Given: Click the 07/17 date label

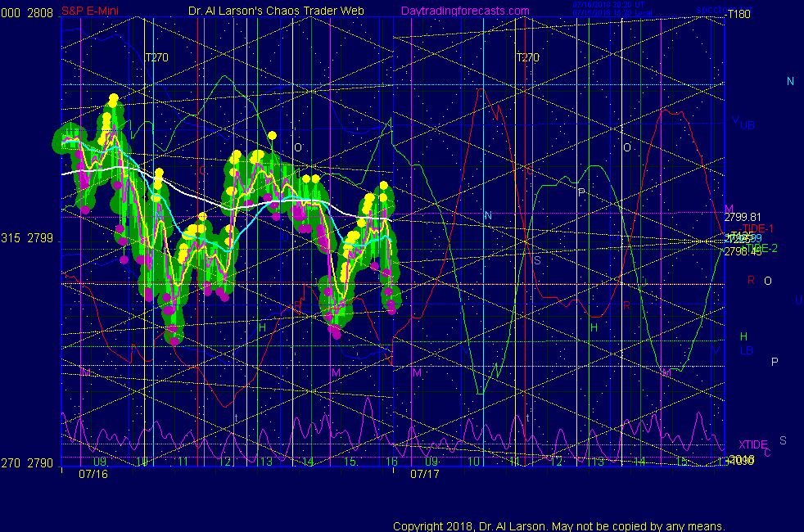Looking at the screenshot, I should point(425,474).
